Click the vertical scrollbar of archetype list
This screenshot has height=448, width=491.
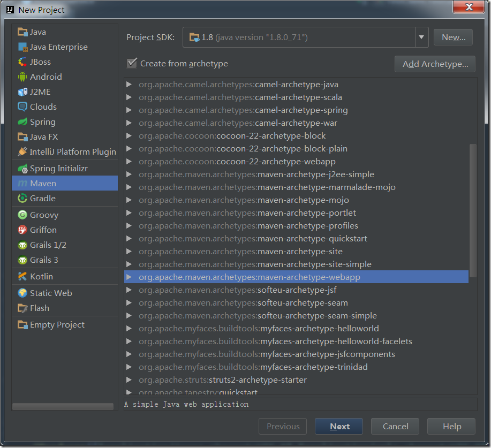click(473, 210)
